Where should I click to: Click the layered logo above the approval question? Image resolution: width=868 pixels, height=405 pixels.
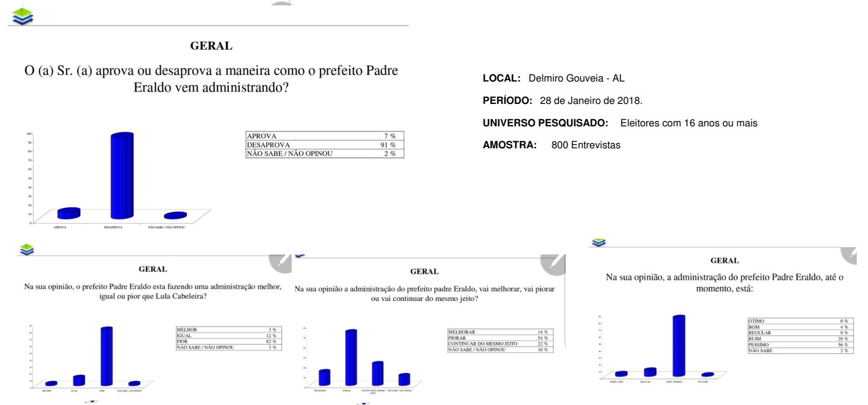tap(22, 16)
